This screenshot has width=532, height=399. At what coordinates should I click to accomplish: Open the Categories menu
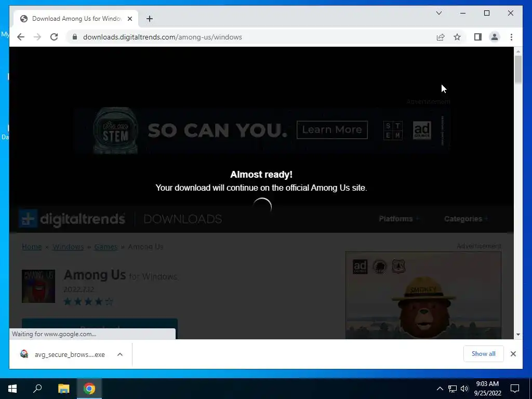[x=466, y=219]
